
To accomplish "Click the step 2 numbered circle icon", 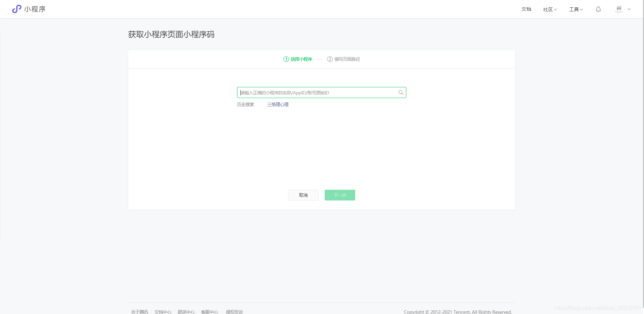I will [330, 59].
